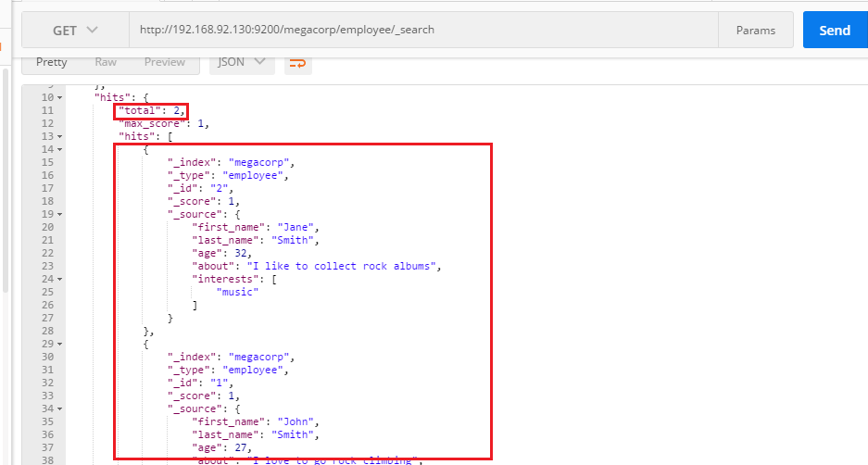Switch to the Pretty view tab

point(52,62)
